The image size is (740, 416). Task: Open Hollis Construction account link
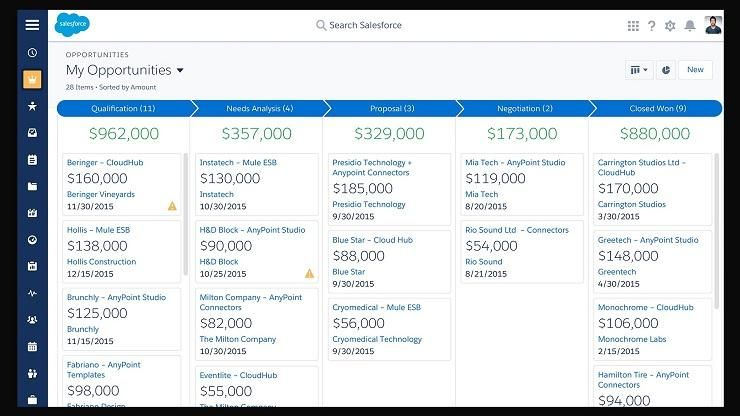tap(101, 262)
